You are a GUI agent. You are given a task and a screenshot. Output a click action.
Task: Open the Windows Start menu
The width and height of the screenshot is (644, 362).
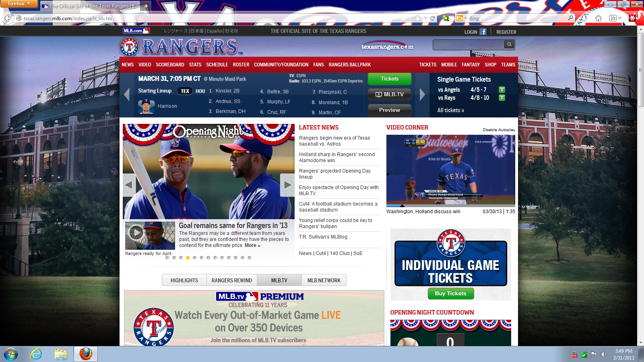(11, 354)
